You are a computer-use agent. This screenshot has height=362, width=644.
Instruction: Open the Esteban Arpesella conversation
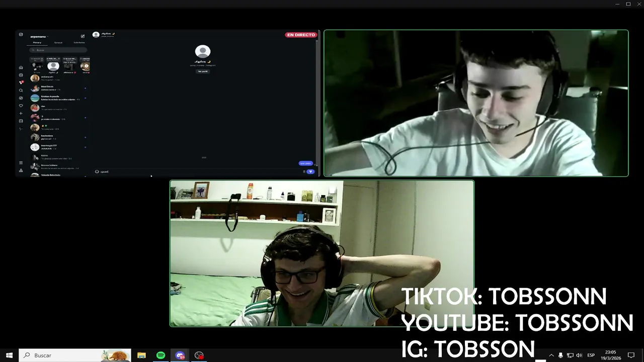click(59, 98)
